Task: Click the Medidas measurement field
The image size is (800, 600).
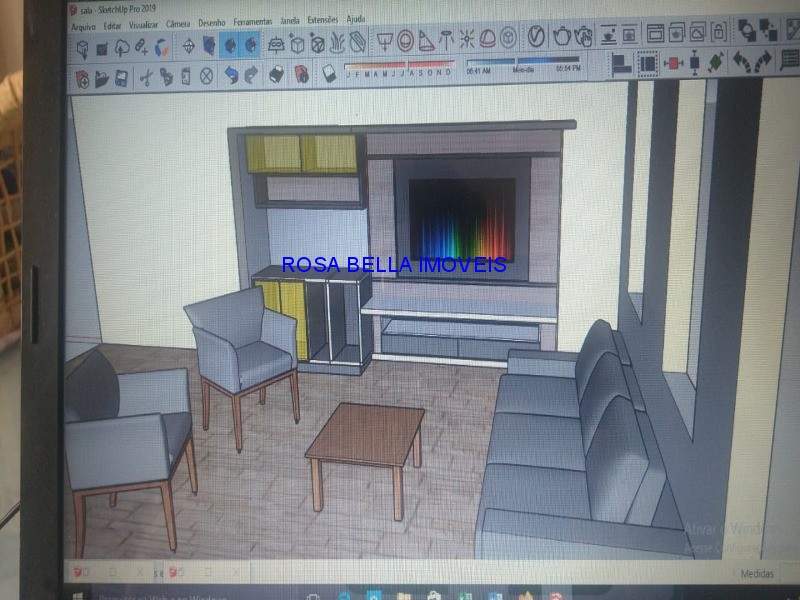Action: click(757, 574)
